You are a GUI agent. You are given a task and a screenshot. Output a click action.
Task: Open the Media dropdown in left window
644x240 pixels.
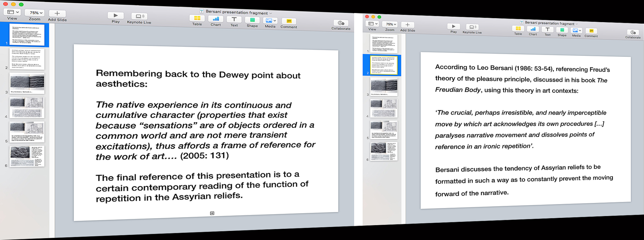(x=271, y=21)
